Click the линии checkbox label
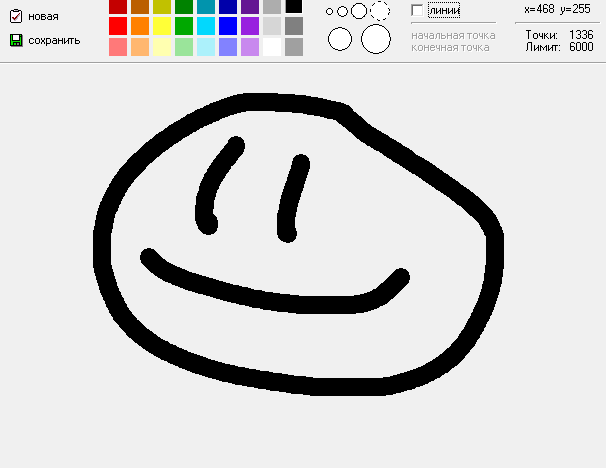 (444, 10)
